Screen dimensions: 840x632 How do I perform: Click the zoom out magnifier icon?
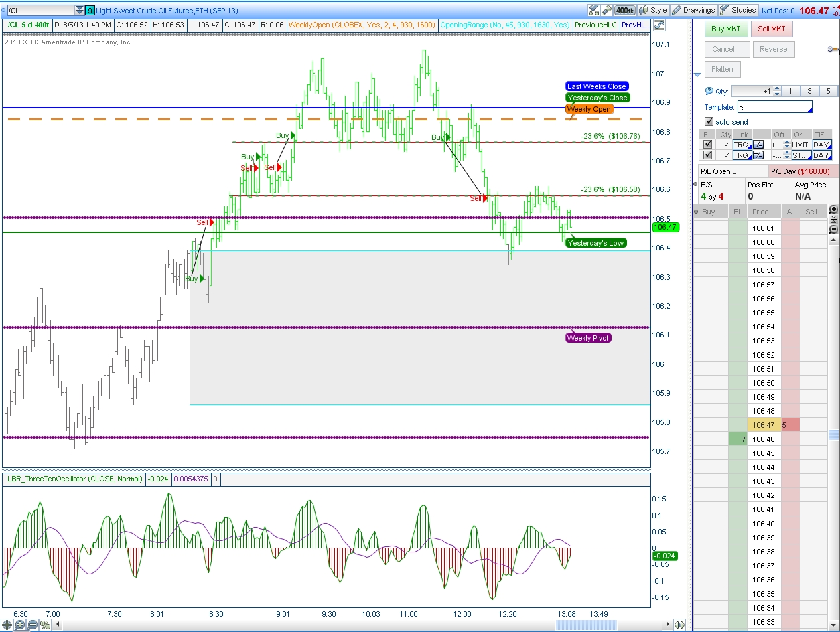click(x=32, y=625)
